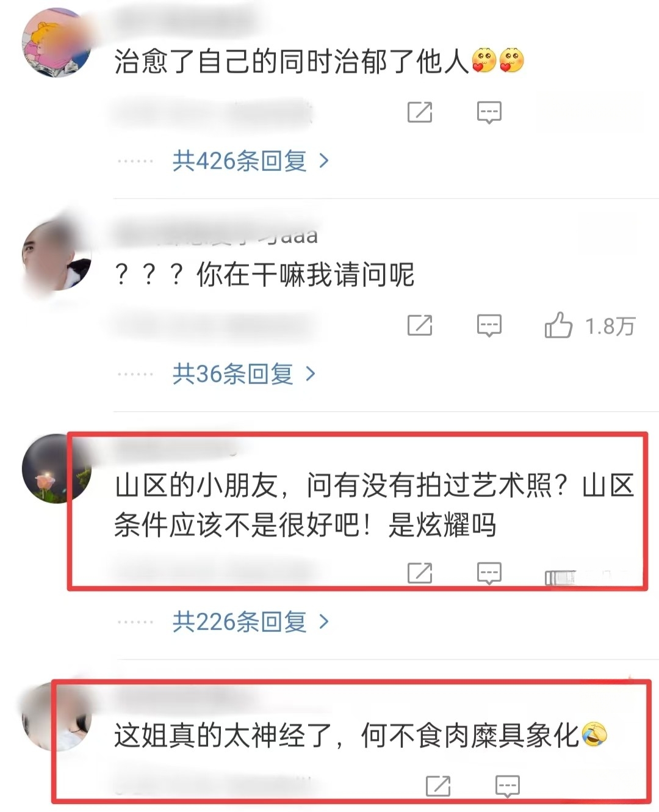Tap reply icon under the 山区的小朋友 comment
The image size is (659, 812).
tap(489, 573)
